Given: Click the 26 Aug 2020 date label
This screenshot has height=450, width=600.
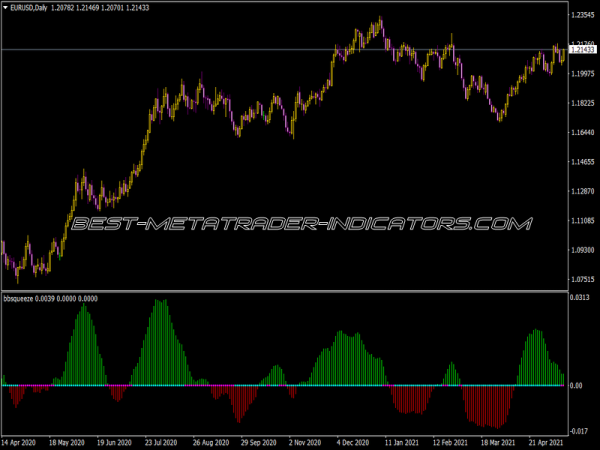Looking at the screenshot, I should (x=210, y=440).
